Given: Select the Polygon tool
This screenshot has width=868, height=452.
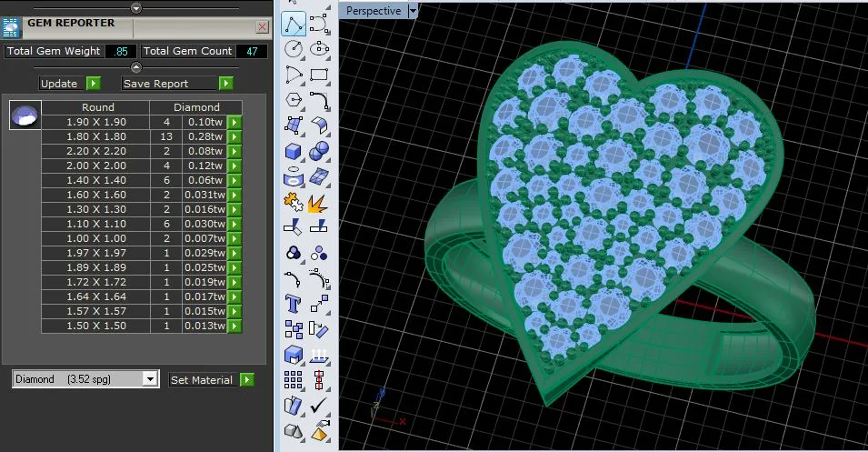Looking at the screenshot, I should 294,100.
